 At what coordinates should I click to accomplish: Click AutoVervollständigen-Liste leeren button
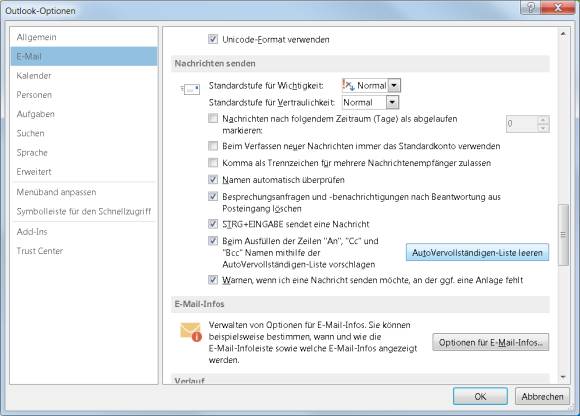click(477, 253)
